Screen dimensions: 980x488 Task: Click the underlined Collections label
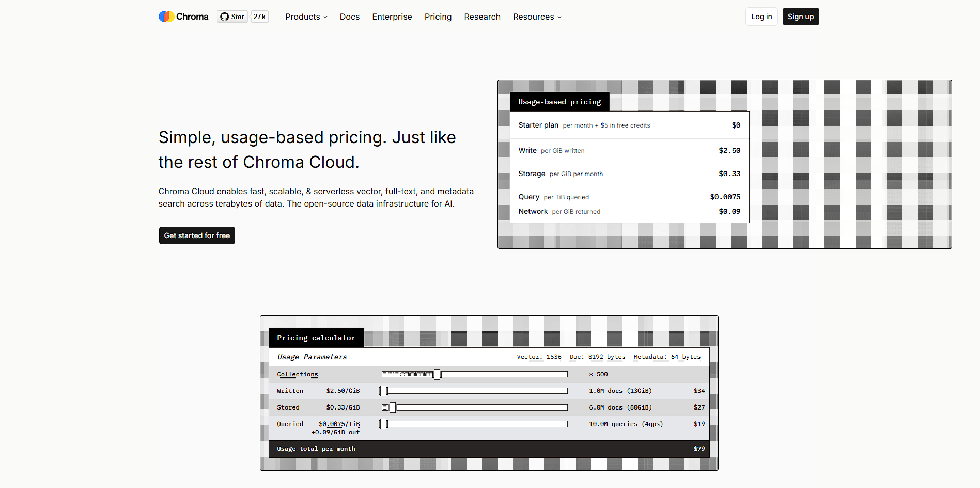(298, 375)
